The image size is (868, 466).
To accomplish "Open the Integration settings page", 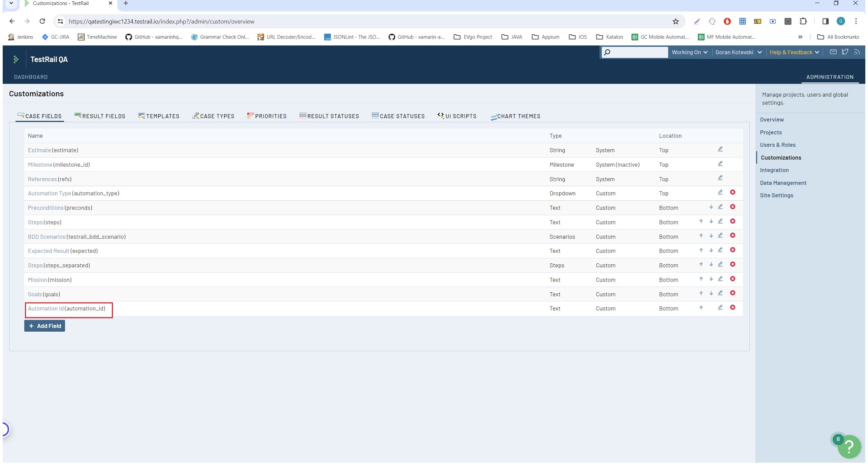I will pos(774,169).
